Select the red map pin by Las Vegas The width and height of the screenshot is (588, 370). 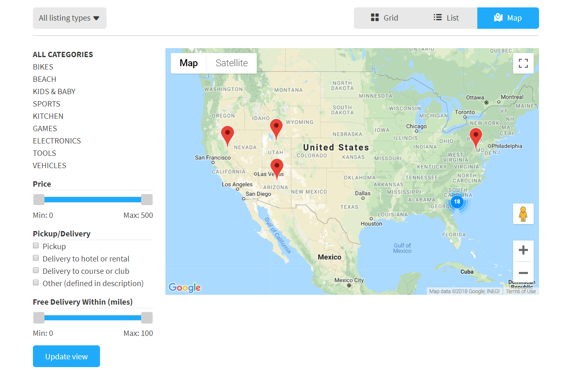pos(277,169)
